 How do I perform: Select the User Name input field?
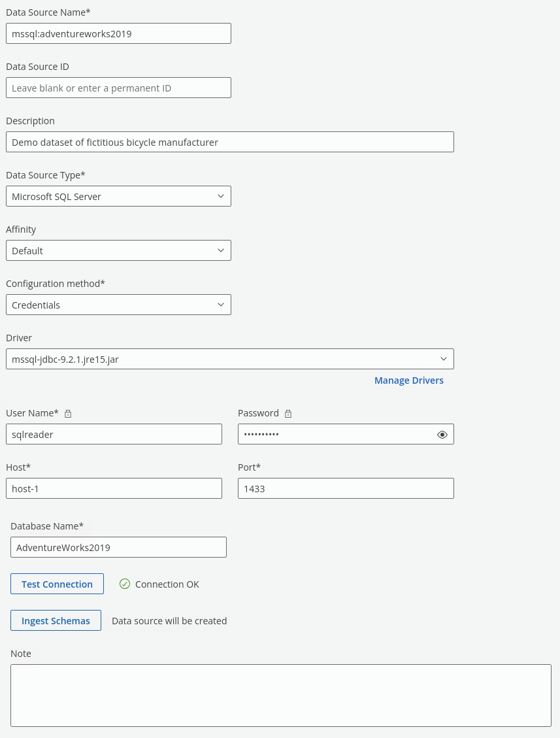(x=114, y=434)
